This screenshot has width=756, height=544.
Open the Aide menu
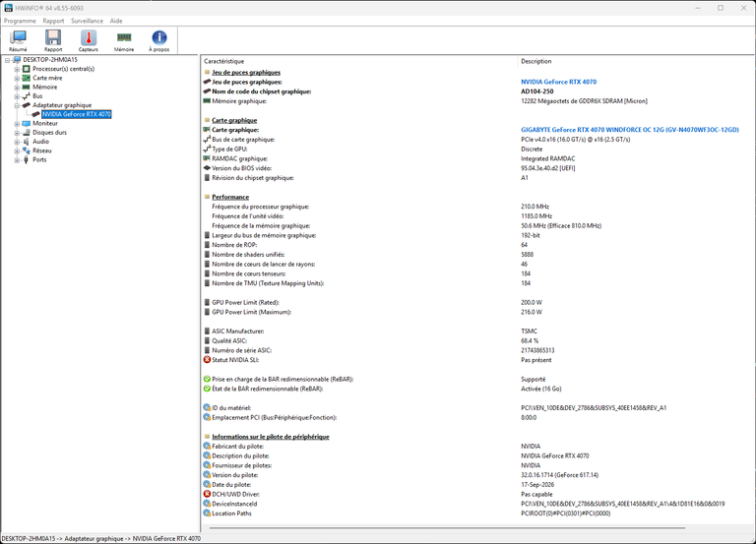116,21
